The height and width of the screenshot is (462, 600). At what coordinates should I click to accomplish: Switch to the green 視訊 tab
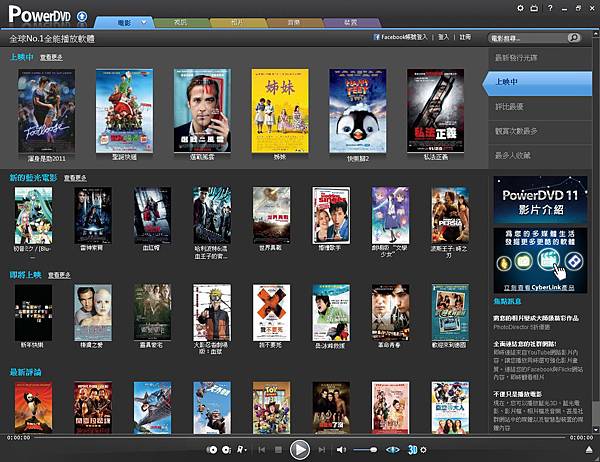181,23
